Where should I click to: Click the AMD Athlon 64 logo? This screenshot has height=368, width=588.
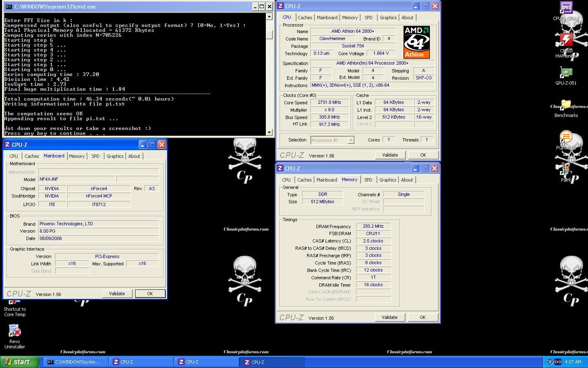416,42
